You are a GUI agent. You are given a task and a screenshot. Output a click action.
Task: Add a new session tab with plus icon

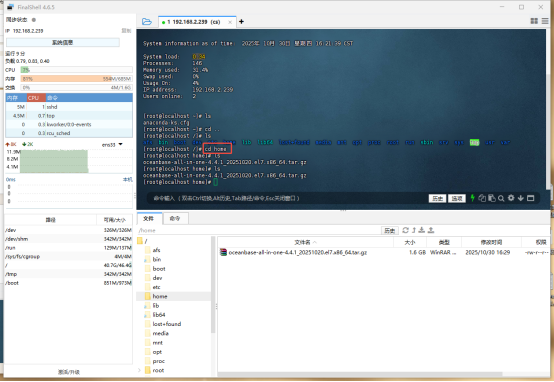241,22
